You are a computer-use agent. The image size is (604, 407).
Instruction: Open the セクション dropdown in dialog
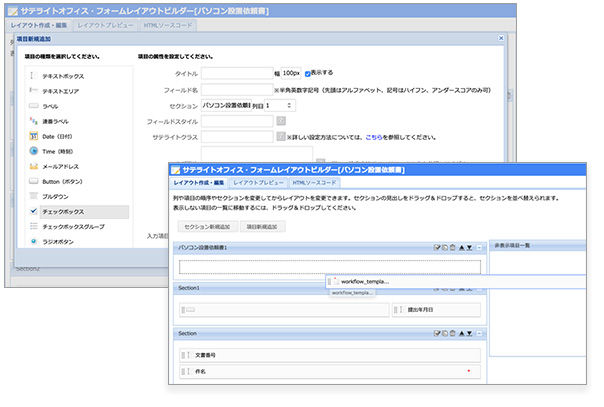226,105
